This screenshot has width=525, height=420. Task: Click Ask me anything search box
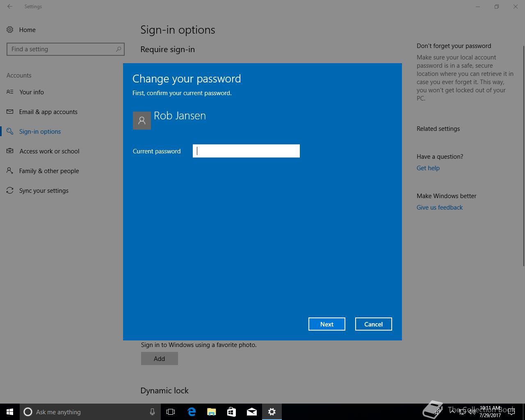coord(90,412)
